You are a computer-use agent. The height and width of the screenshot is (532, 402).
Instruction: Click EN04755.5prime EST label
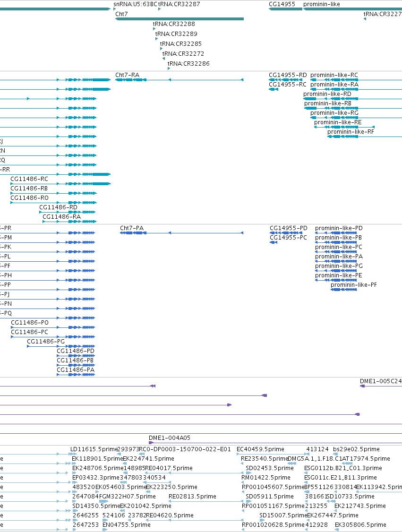click(127, 525)
